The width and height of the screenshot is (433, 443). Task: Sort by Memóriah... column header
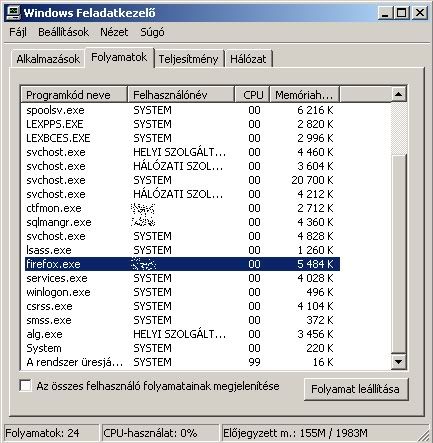[304, 95]
